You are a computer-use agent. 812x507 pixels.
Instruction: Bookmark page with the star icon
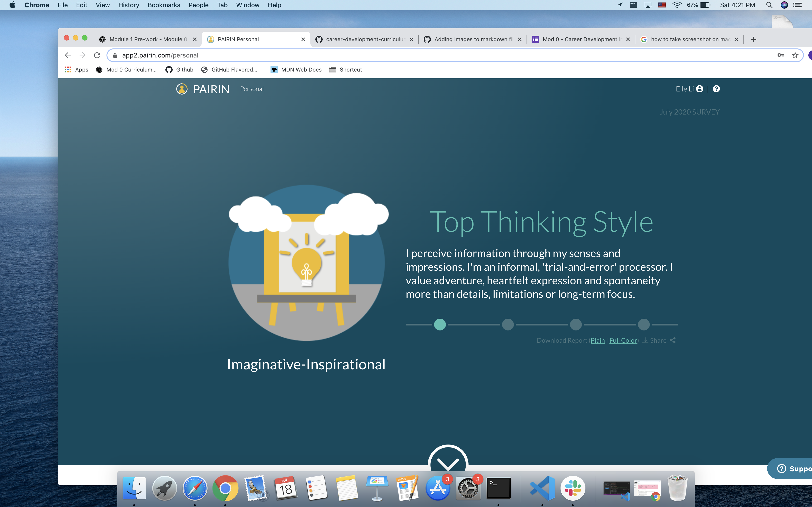point(795,55)
